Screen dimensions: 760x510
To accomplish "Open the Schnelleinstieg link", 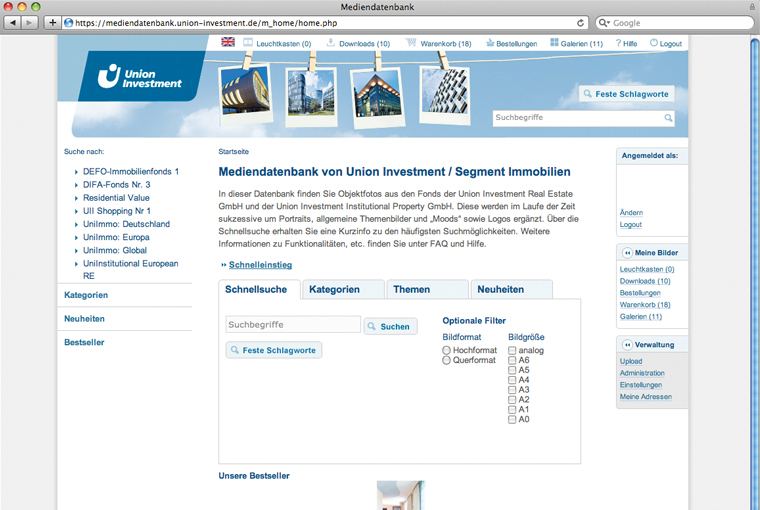I will [260, 265].
